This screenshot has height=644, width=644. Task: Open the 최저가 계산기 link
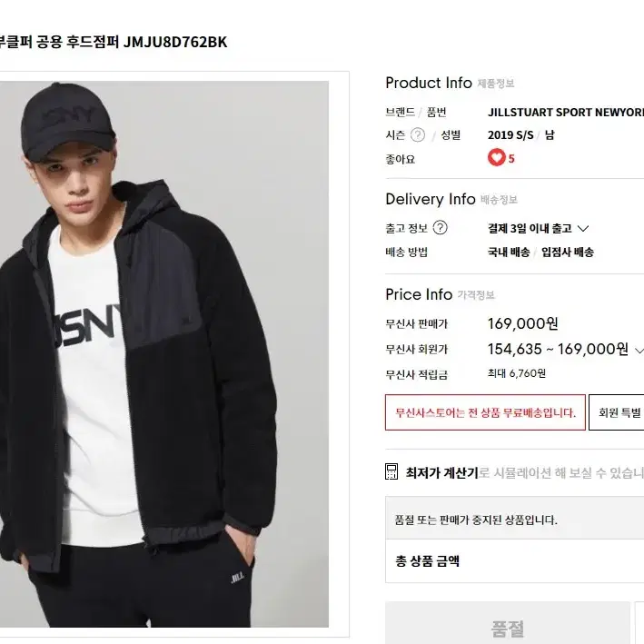click(x=442, y=472)
